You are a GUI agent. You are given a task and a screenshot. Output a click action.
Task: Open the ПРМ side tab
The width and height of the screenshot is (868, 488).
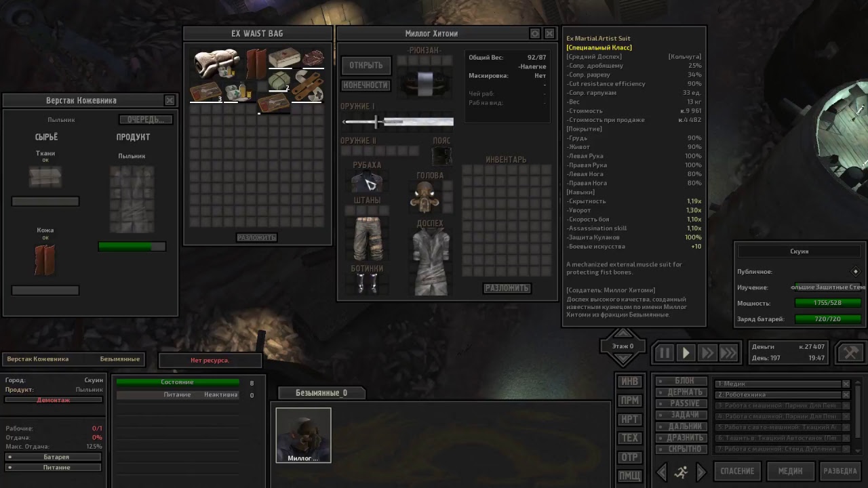click(629, 401)
